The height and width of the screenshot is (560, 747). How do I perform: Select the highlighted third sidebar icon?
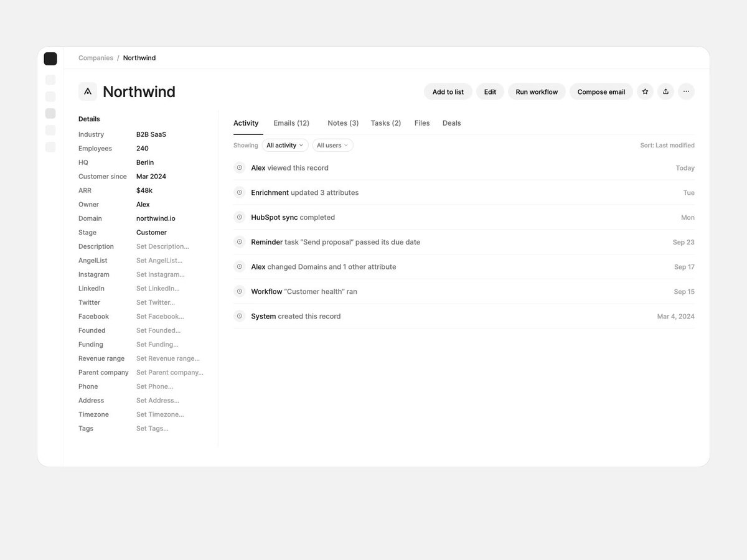click(x=50, y=113)
